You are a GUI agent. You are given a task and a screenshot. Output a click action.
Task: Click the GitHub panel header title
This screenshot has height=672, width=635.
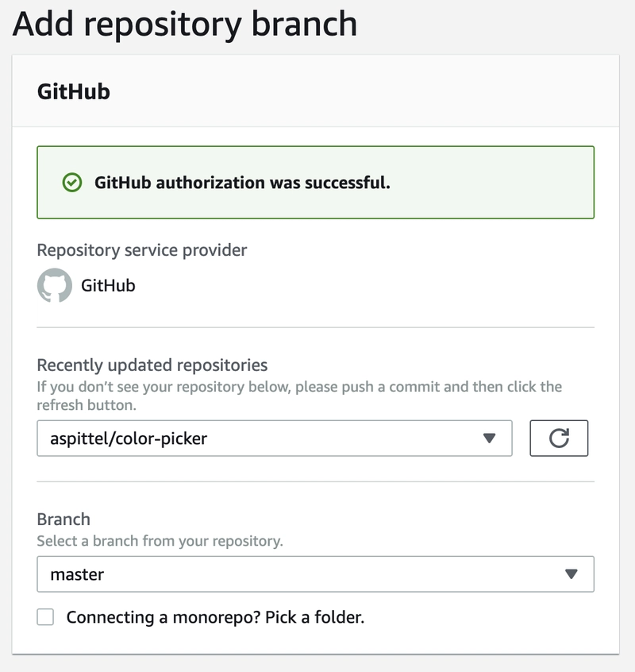click(74, 91)
